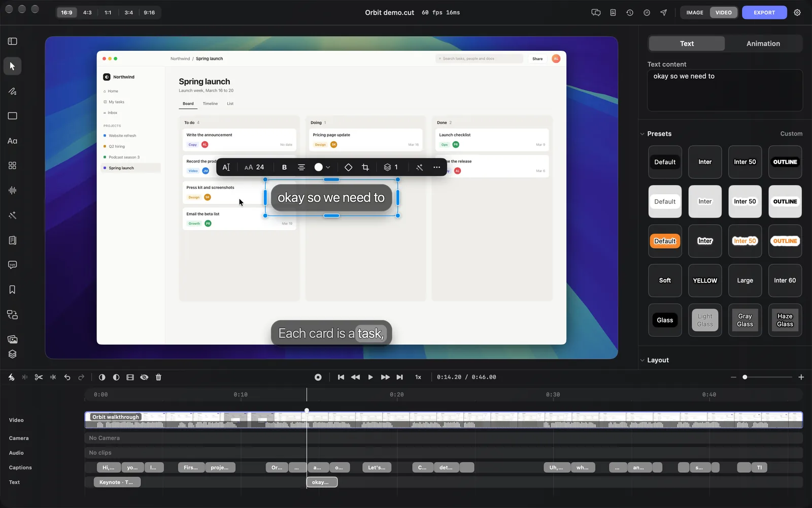
Task: Open the text color dropdown
Action: (x=322, y=167)
